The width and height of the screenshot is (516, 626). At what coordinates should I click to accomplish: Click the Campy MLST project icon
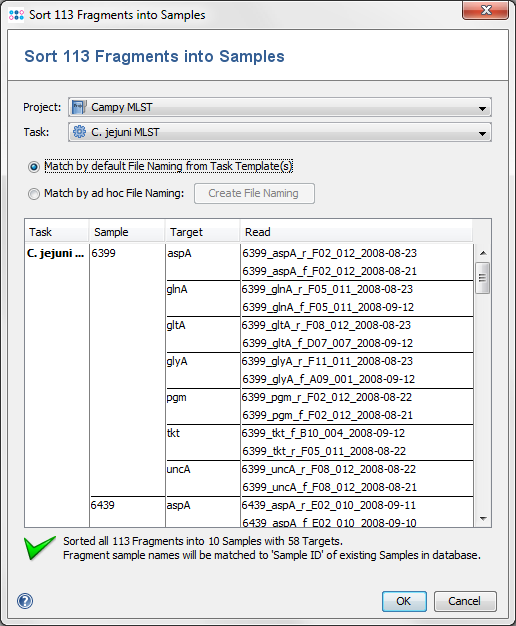79,107
